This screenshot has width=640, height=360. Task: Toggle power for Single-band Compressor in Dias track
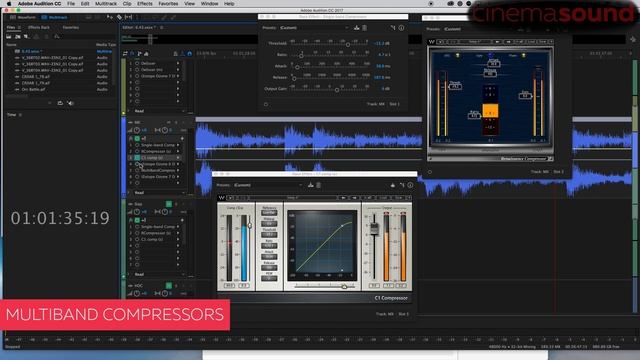coord(137,227)
